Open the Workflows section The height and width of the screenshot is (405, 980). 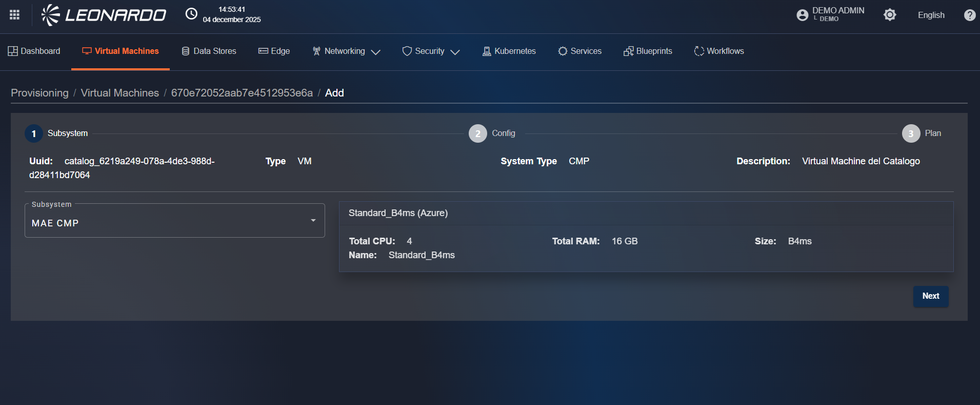(x=718, y=51)
